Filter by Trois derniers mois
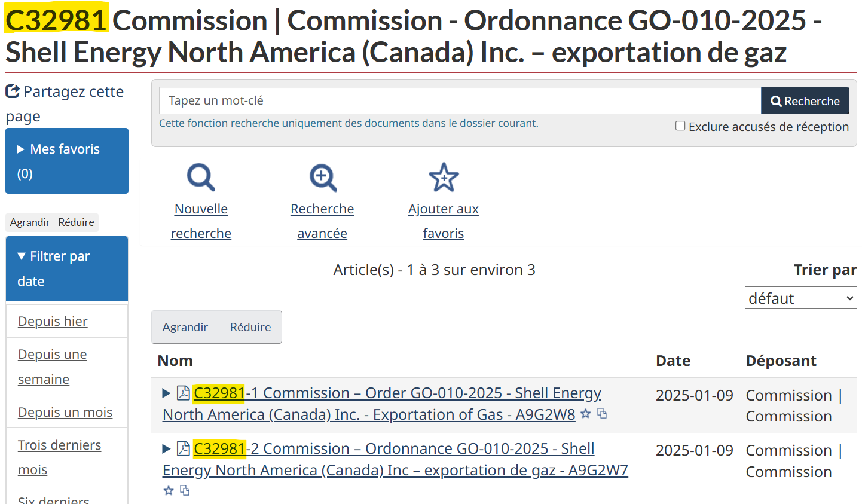 (x=59, y=457)
